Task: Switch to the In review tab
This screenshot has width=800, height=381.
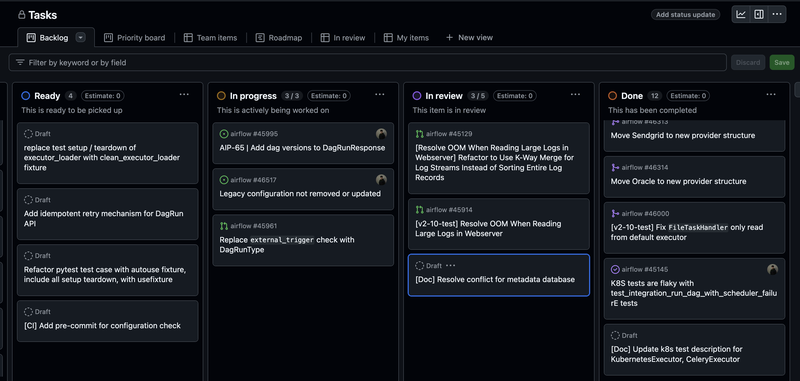Action: (x=343, y=38)
